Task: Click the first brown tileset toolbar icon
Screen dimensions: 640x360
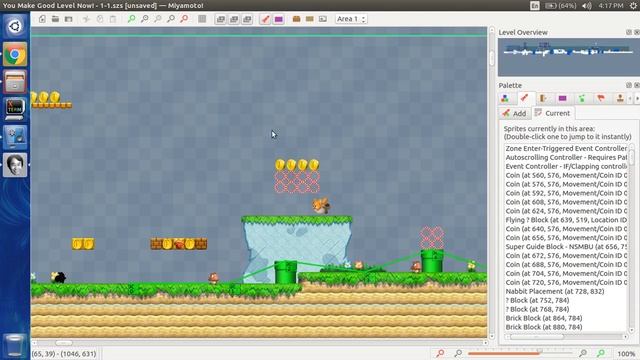Action: (x=296, y=19)
